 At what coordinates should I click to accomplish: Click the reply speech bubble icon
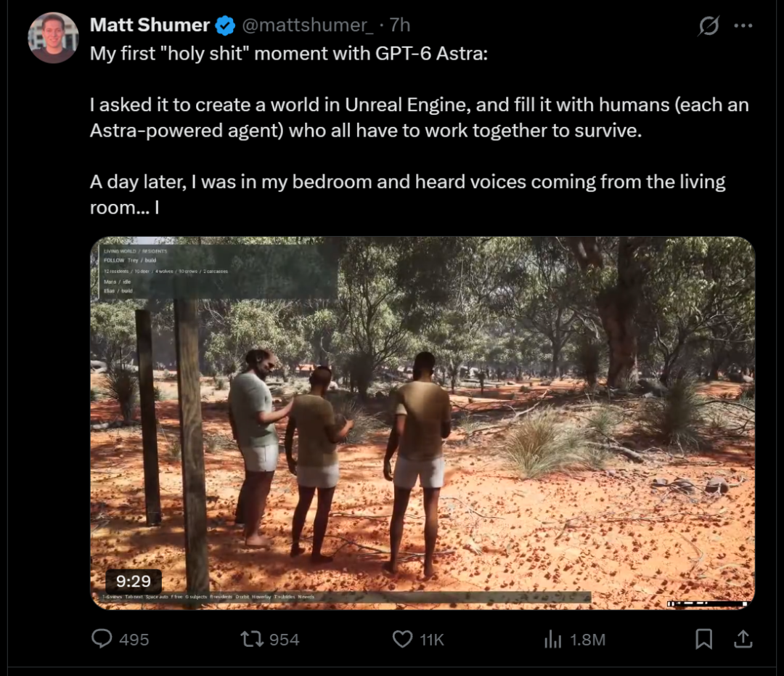102,638
